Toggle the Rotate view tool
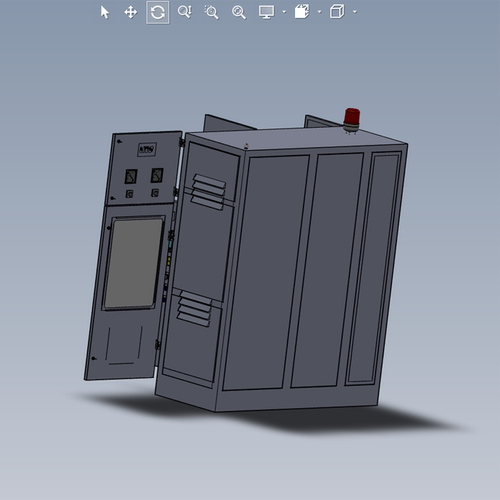Viewport: 500px width, 500px height. pyautogui.click(x=158, y=13)
